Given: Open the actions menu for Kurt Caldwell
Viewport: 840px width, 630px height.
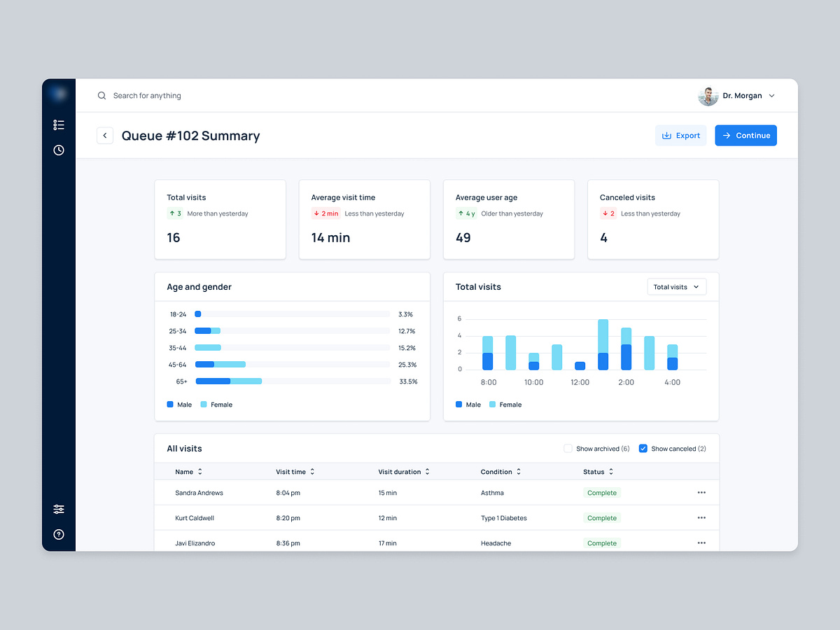Looking at the screenshot, I should 701,518.
